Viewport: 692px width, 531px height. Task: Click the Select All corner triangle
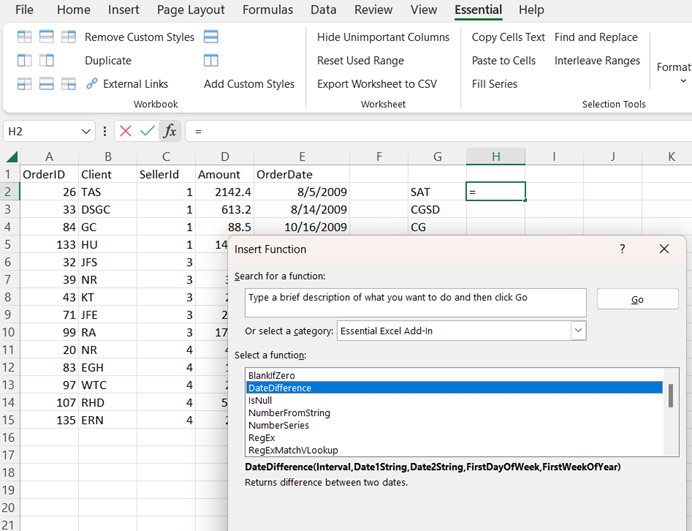coord(10,157)
